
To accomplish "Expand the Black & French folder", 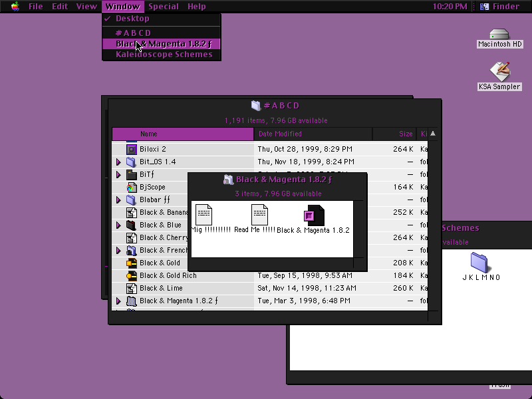I will 118,251.
